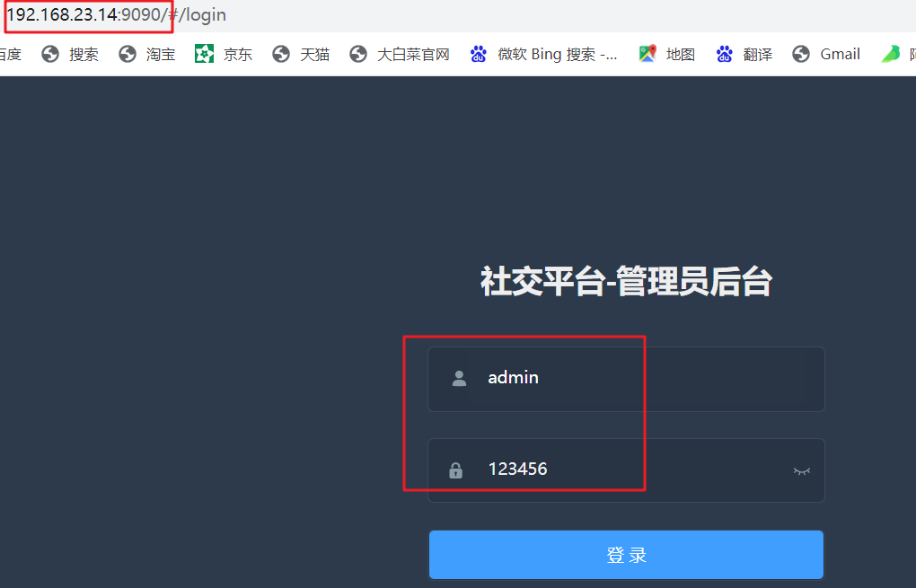916x588 pixels.
Task: Open the 地图 maps bookmark icon
Action: tap(647, 54)
